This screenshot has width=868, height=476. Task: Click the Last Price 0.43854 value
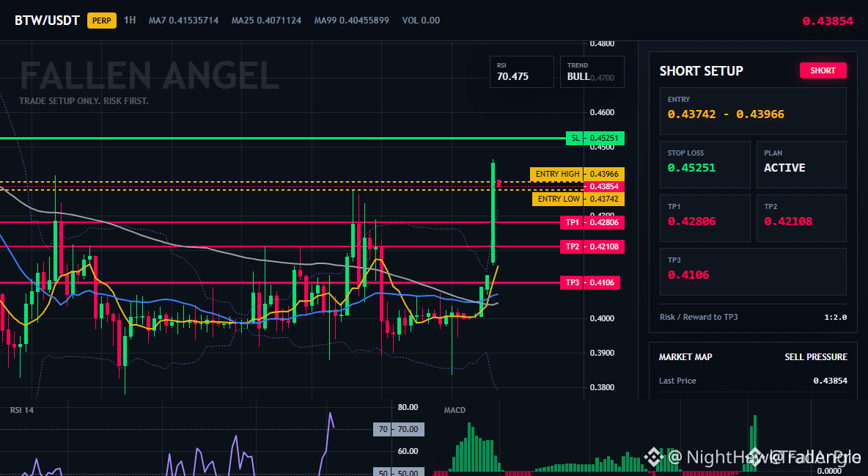[x=830, y=381]
